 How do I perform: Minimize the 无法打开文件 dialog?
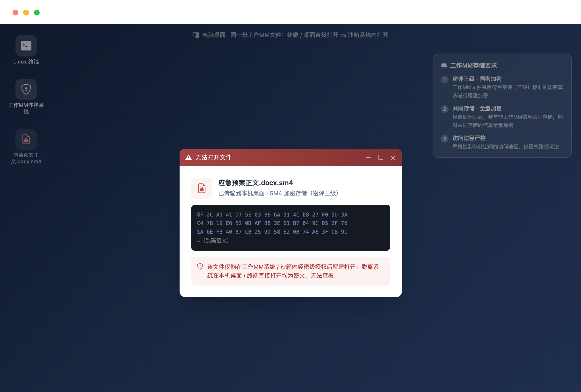(x=368, y=158)
